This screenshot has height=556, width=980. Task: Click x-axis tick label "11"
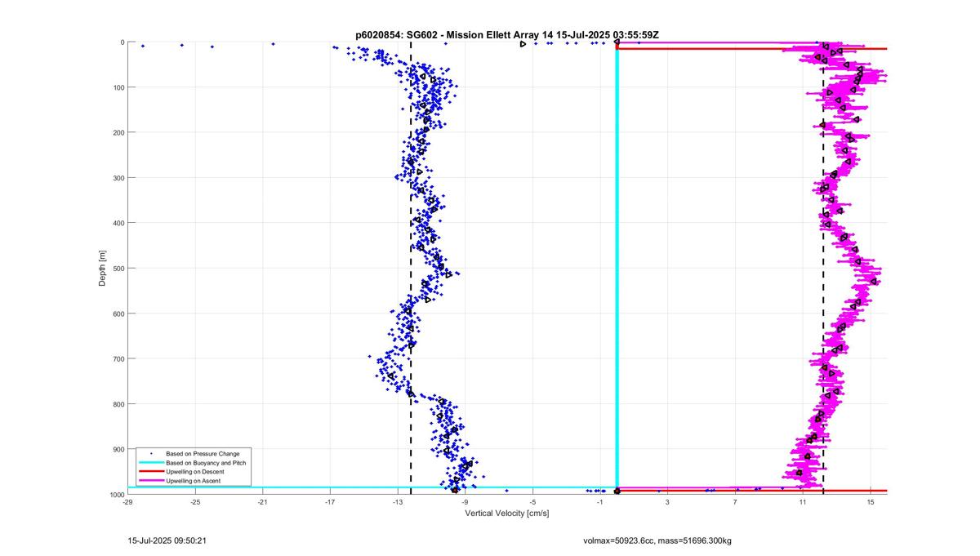[x=803, y=502]
